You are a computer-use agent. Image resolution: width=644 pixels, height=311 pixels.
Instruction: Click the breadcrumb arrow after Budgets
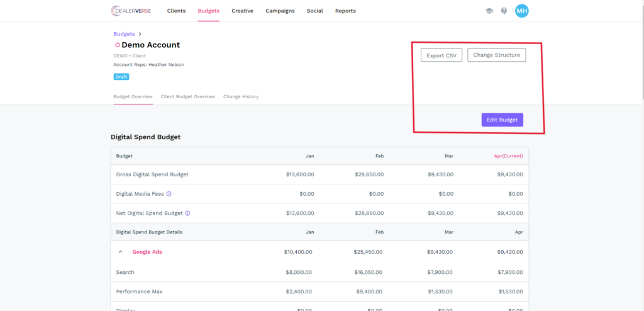pyautogui.click(x=140, y=34)
